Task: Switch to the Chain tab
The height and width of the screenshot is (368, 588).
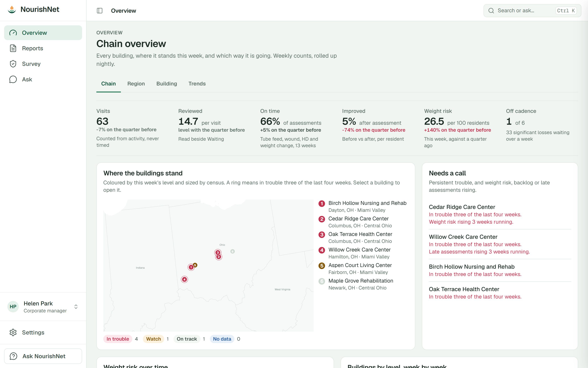Action: [x=108, y=84]
